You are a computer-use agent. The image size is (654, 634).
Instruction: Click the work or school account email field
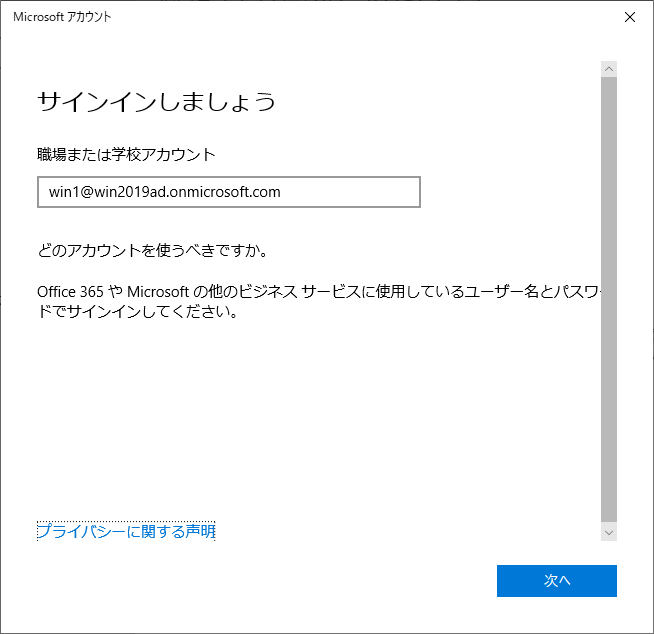coord(229,192)
